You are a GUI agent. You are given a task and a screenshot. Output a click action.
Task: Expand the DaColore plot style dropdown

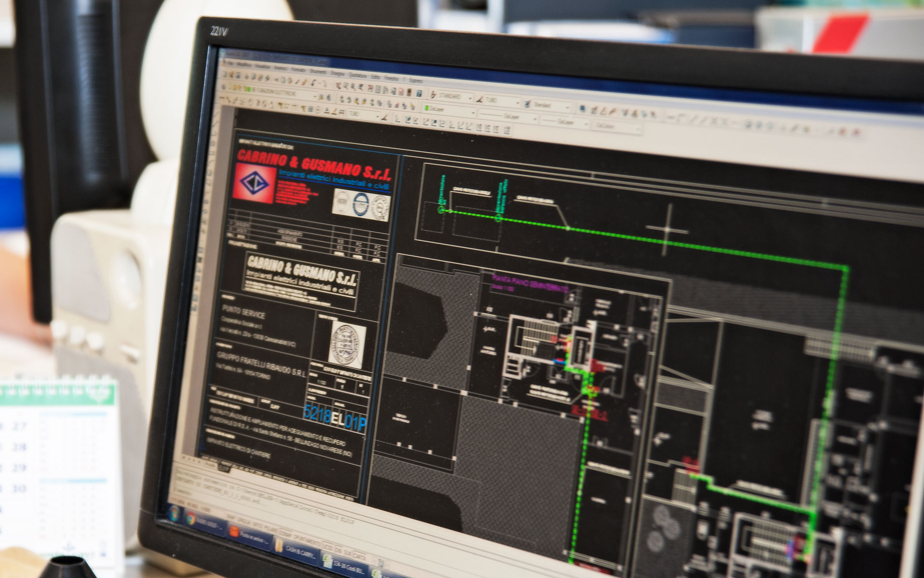(x=638, y=129)
